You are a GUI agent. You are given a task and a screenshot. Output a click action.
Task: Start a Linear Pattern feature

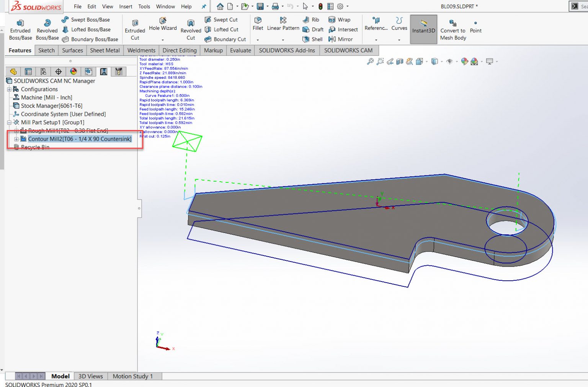point(283,24)
